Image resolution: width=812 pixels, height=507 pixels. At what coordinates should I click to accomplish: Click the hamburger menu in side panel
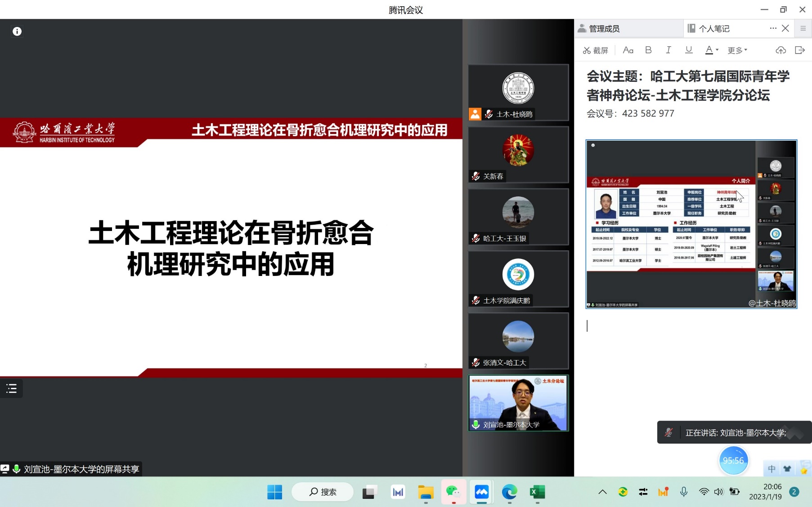[803, 28]
